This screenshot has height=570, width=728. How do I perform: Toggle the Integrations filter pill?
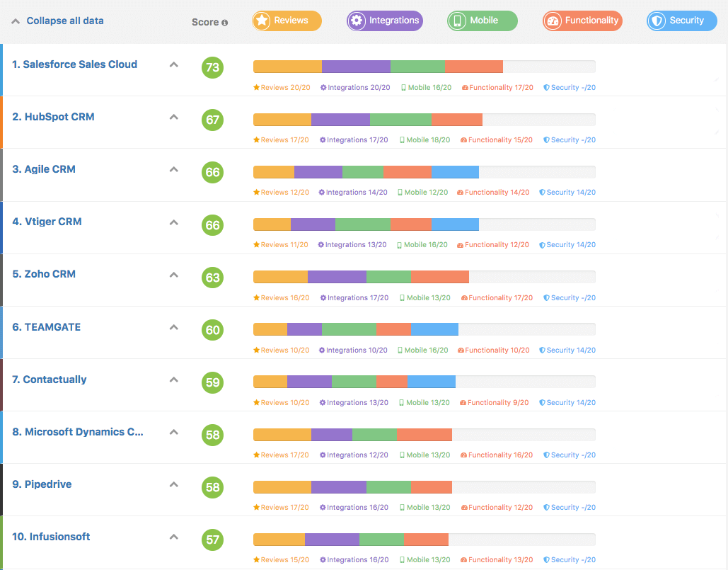click(x=385, y=21)
